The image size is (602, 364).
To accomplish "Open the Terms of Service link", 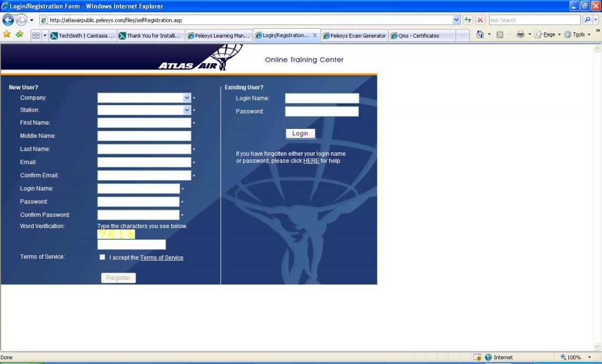I will coord(162,258).
